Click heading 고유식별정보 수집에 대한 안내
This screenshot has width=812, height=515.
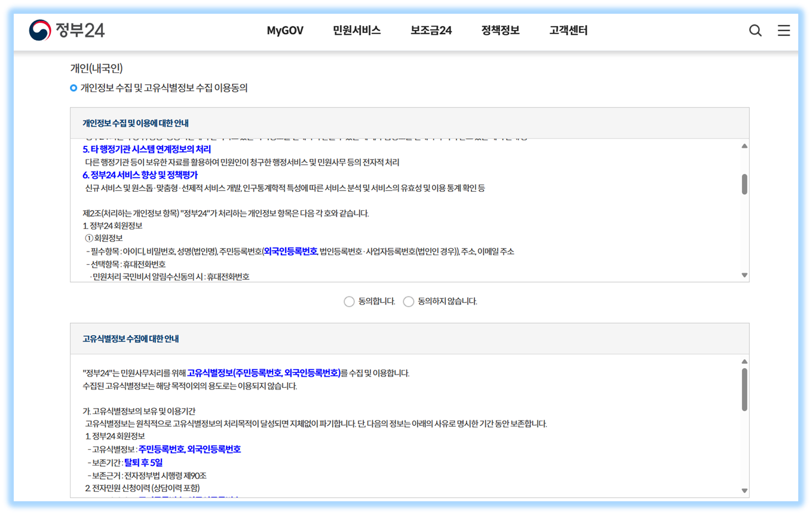[x=131, y=339]
